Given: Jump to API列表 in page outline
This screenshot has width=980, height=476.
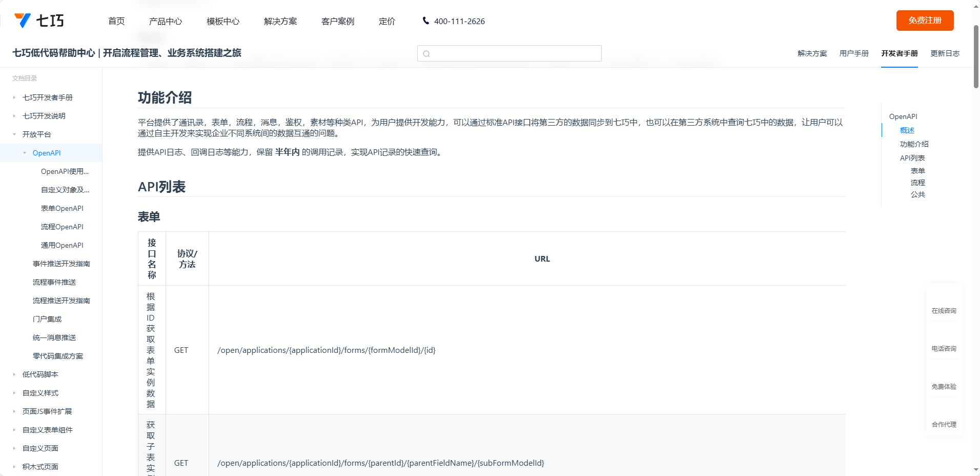Looking at the screenshot, I should click(912, 158).
